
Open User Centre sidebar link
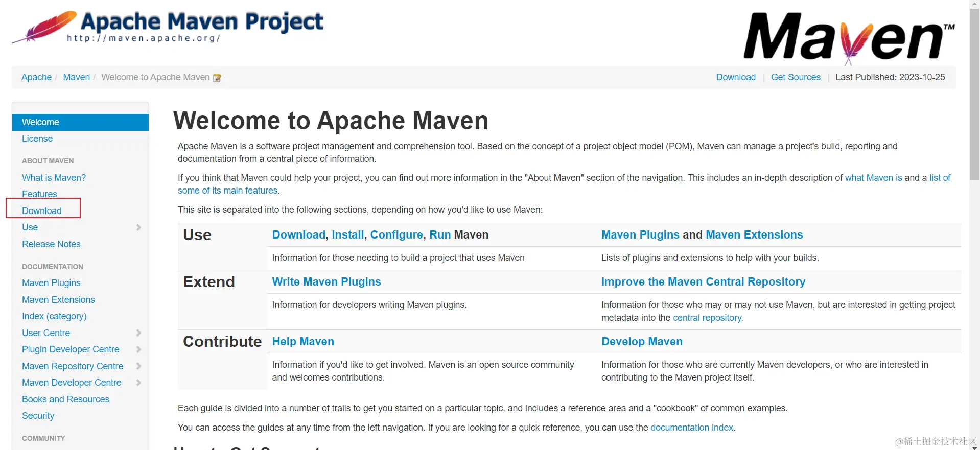tap(46, 333)
